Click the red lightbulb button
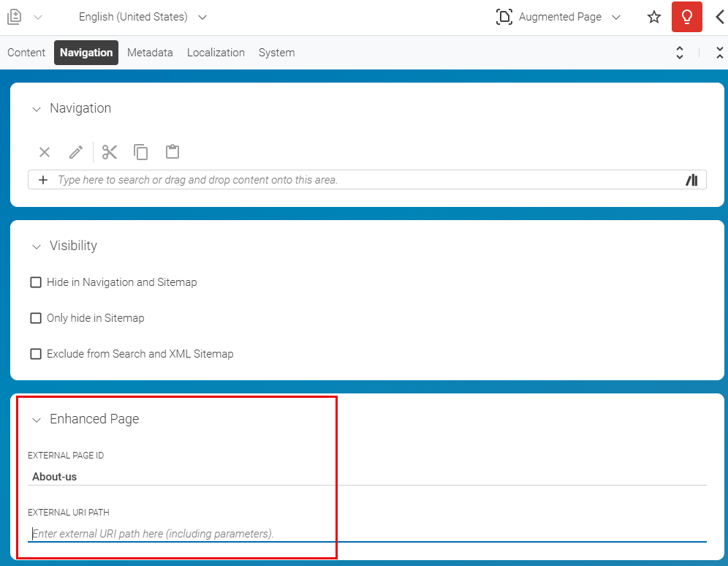 [x=686, y=16]
